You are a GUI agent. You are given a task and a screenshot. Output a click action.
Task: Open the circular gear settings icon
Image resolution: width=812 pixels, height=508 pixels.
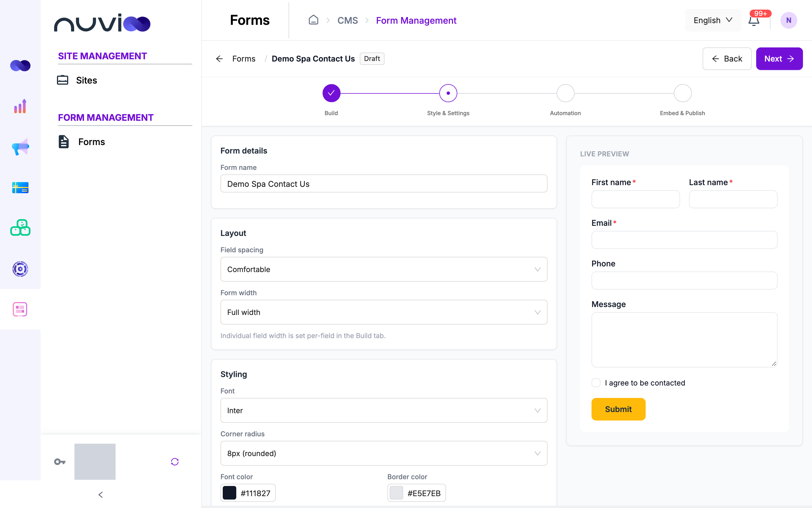pyautogui.click(x=20, y=269)
